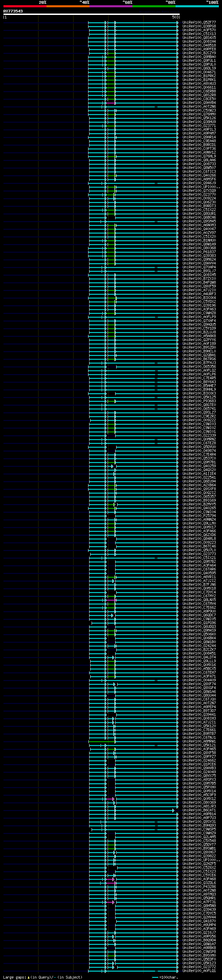Click the UniRef100_C5IX21 label
The height and width of the screenshot is (980, 222).
click(199, 558)
